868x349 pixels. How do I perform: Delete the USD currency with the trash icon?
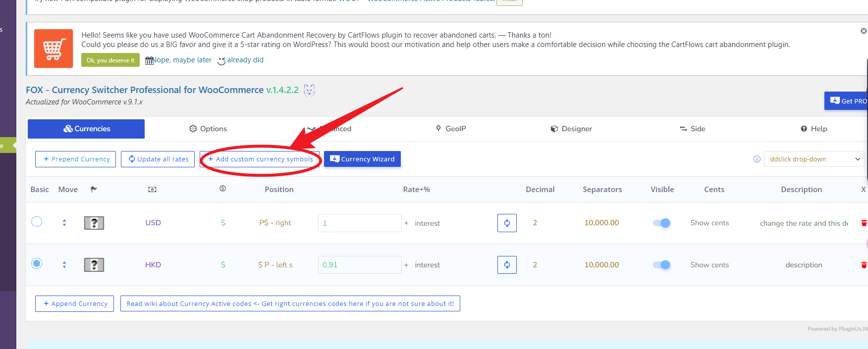[864, 223]
